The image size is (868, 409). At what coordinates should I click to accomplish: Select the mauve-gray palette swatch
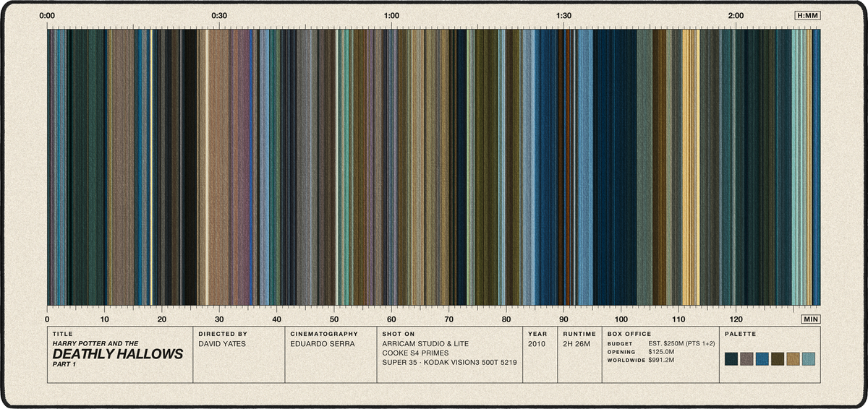pyautogui.click(x=746, y=359)
